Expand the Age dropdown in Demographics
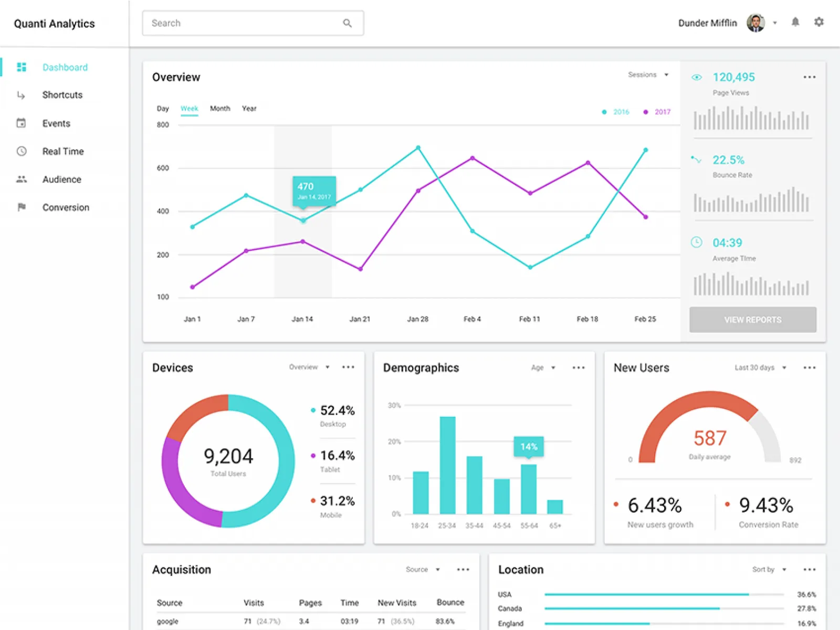This screenshot has width=840, height=630. tap(544, 367)
